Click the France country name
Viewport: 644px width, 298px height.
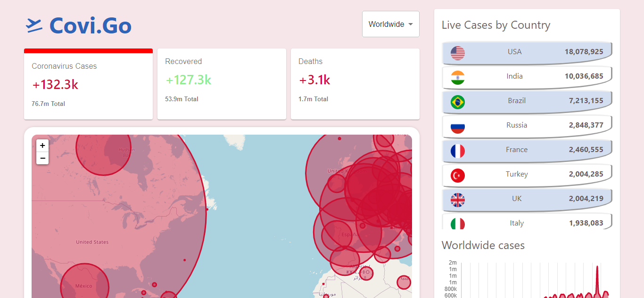click(517, 149)
